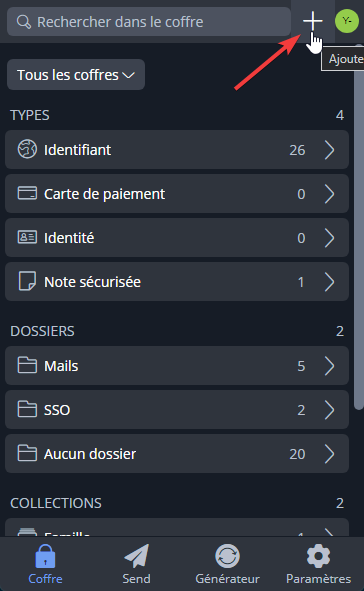Viewport: 364px width, 591px height.
Task: Click the plus icon to add item
Action: pyautogui.click(x=312, y=21)
